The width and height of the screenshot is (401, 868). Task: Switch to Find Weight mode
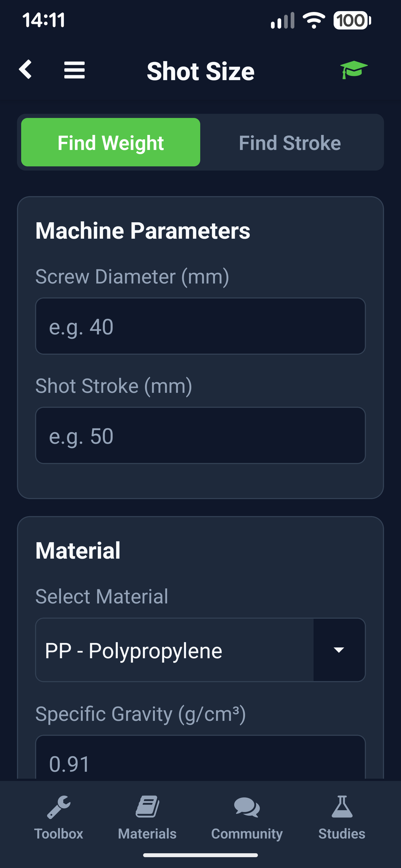111,142
